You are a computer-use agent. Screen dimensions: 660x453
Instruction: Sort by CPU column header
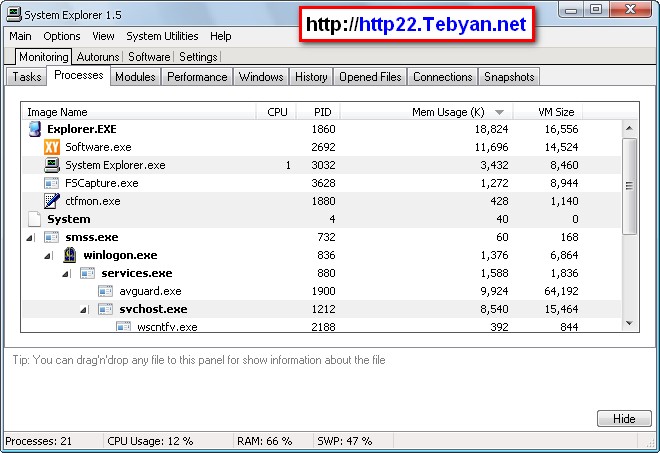tap(277, 112)
